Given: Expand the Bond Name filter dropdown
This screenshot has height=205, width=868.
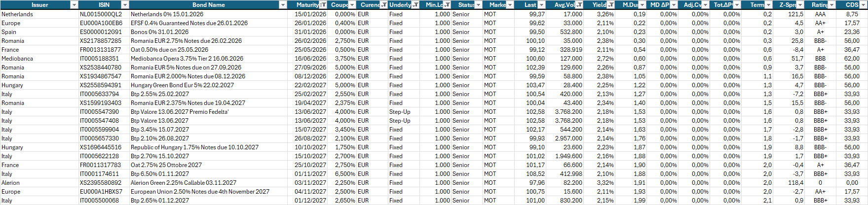Looking at the screenshot, I should [283, 5].
